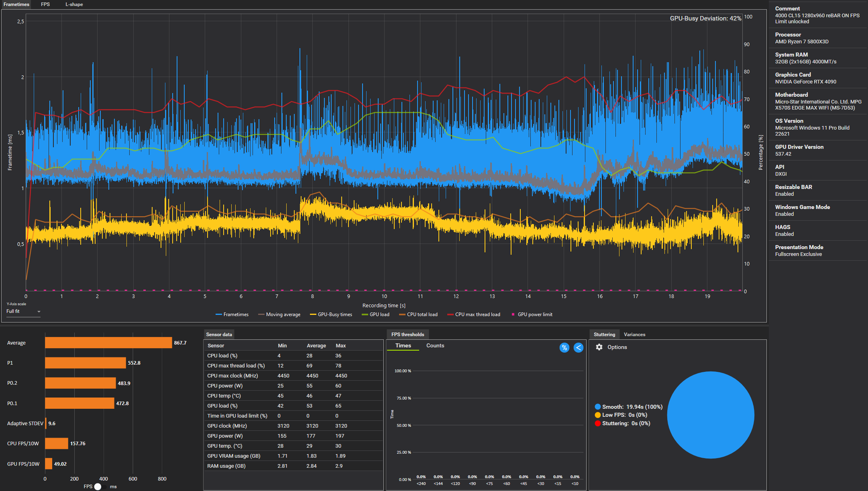Toggle the GPU load legend entry

coord(375,314)
